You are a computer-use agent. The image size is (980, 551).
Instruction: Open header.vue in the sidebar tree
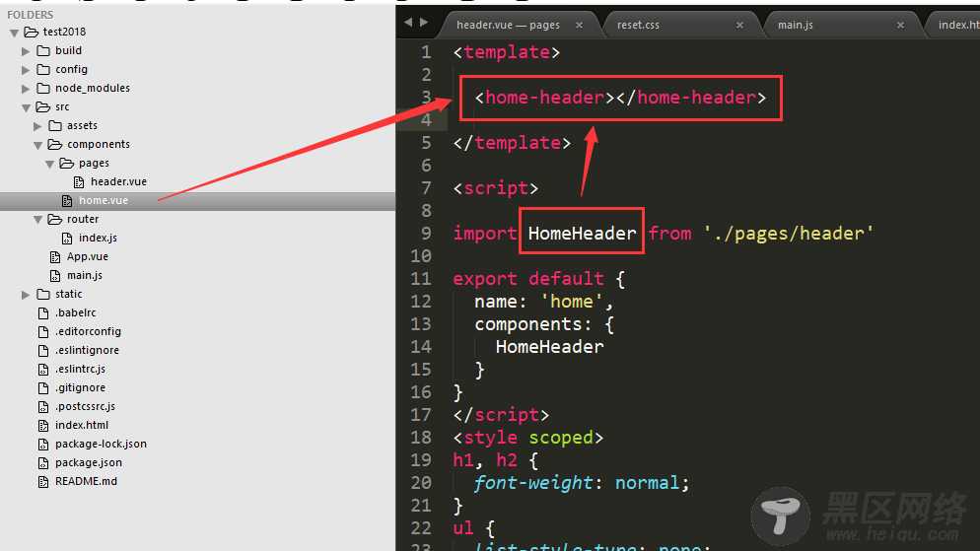(118, 181)
